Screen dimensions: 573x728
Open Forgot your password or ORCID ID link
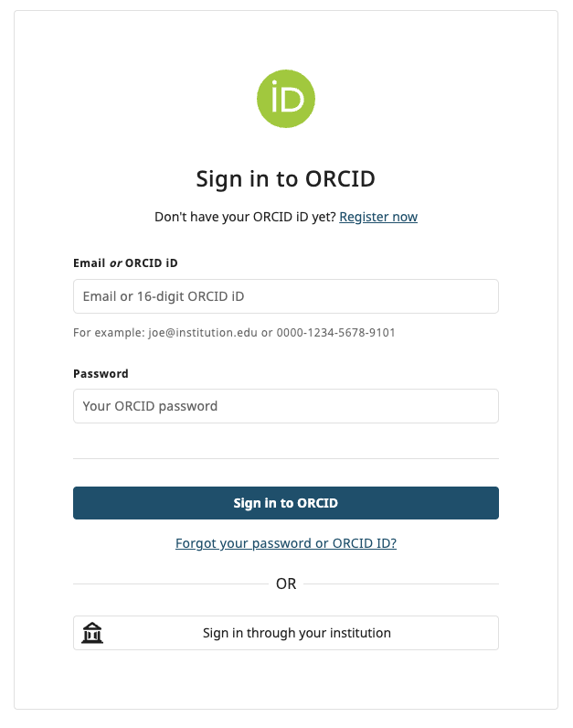(286, 543)
